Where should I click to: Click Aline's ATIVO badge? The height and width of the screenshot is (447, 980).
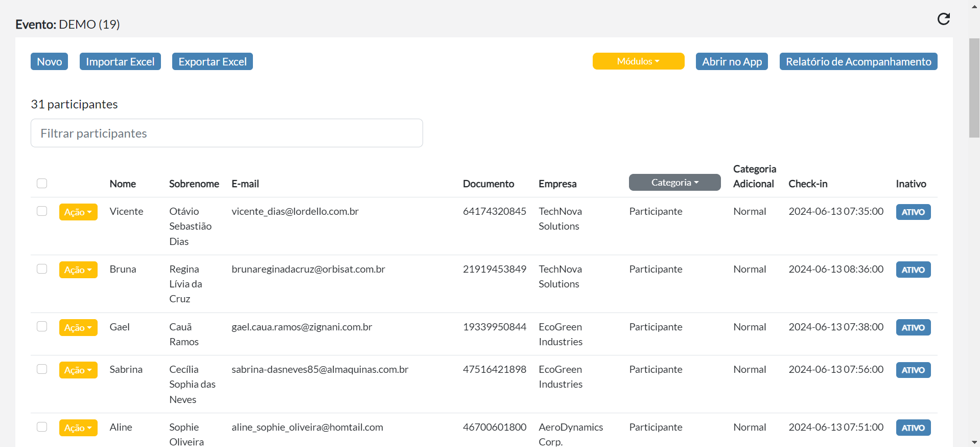pos(913,428)
